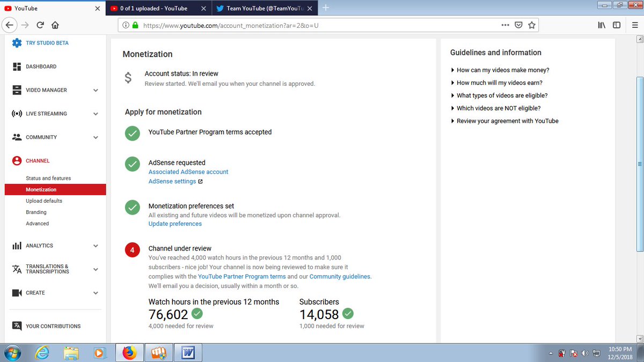Open the Firefox hamburger menu

click(634, 25)
